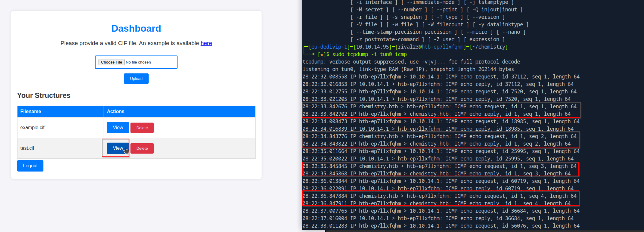
Task: Delete the example.cif file
Action: click(142, 128)
